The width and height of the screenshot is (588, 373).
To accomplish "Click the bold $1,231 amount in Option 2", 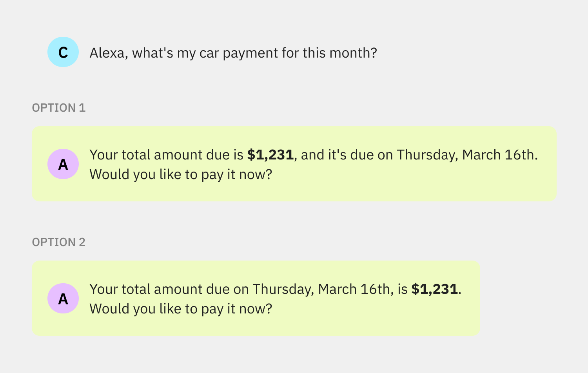I will pyautogui.click(x=434, y=289).
